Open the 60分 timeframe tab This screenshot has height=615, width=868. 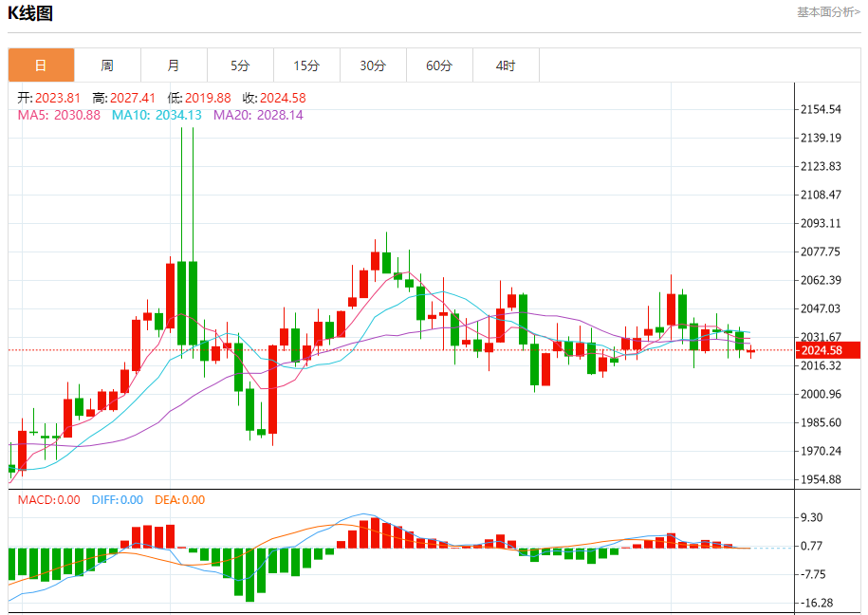[439, 65]
